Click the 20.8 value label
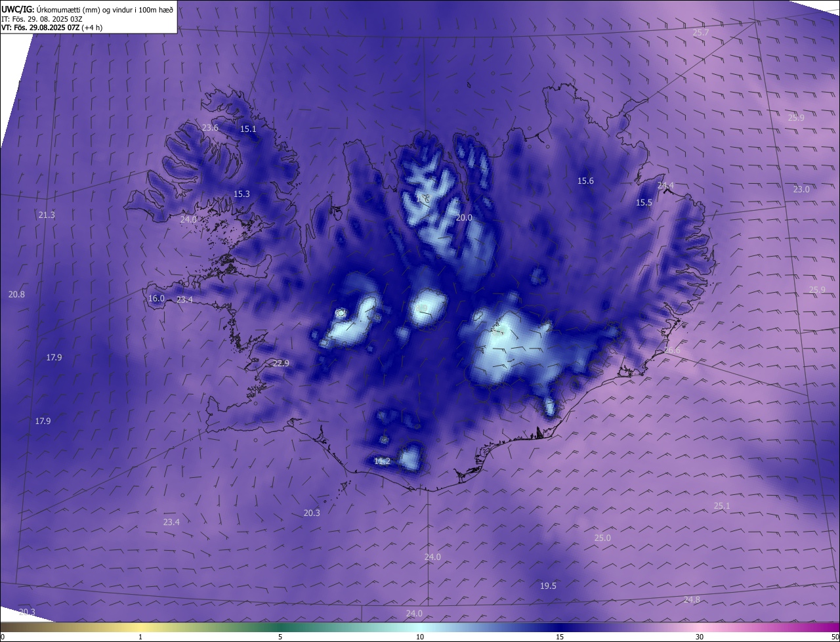840x642 pixels. (x=16, y=295)
